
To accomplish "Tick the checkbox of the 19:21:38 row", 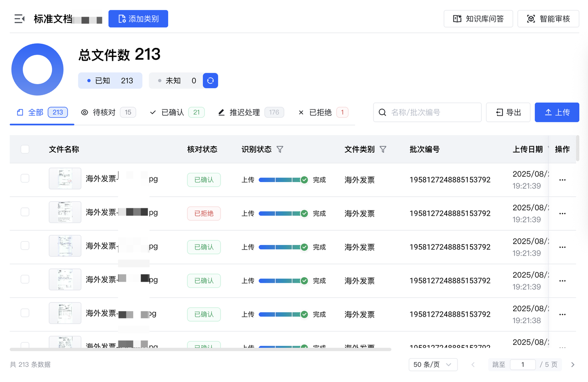I will coord(25,313).
